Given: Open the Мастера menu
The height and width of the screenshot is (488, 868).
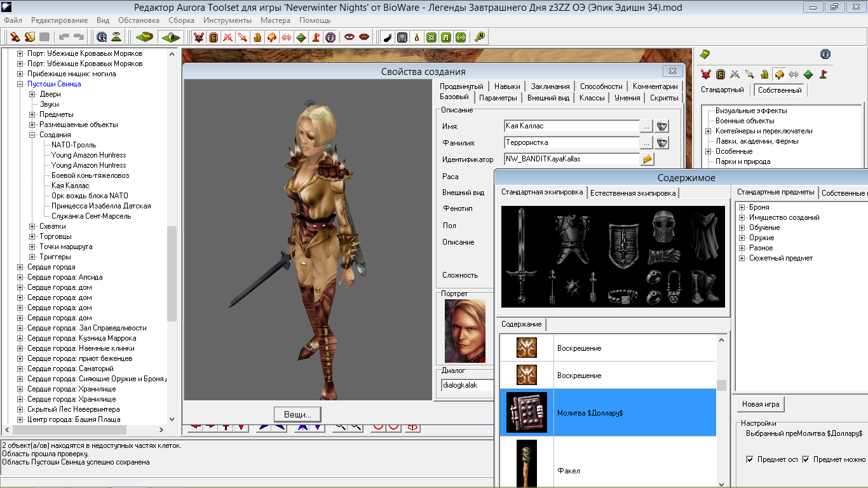Looking at the screenshot, I should [x=275, y=20].
